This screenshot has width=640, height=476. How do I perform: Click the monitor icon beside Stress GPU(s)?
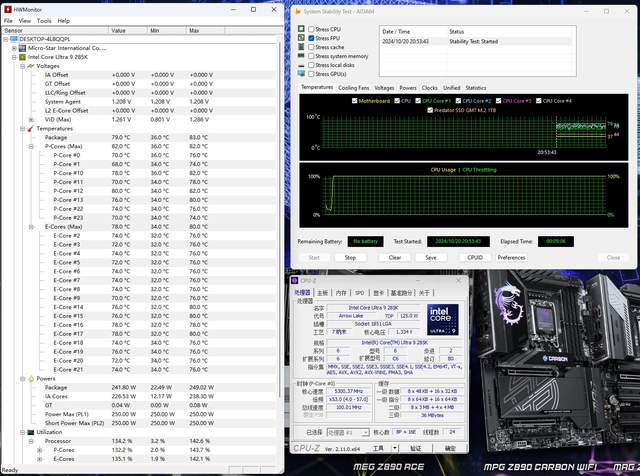pyautogui.click(x=301, y=74)
